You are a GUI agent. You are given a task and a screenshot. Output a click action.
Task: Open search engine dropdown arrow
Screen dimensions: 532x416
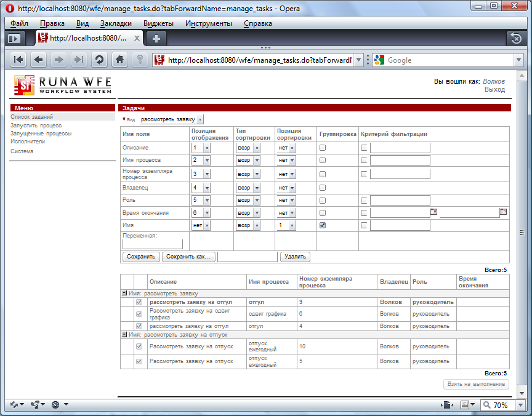[x=518, y=60]
